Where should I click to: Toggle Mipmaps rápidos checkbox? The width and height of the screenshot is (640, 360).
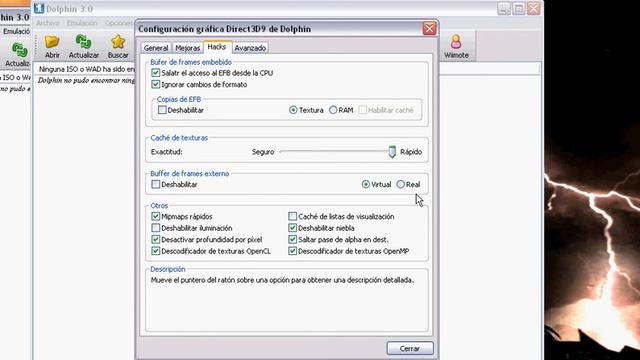[156, 216]
